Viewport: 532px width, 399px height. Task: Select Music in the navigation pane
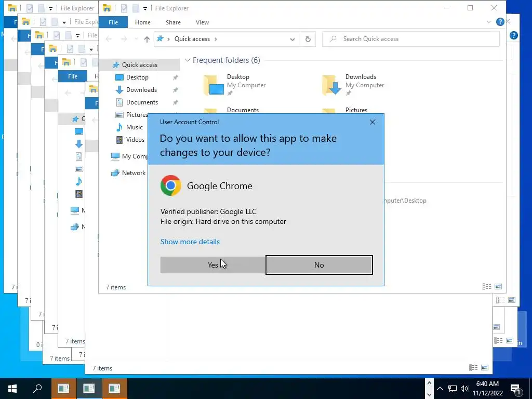pyautogui.click(x=135, y=127)
